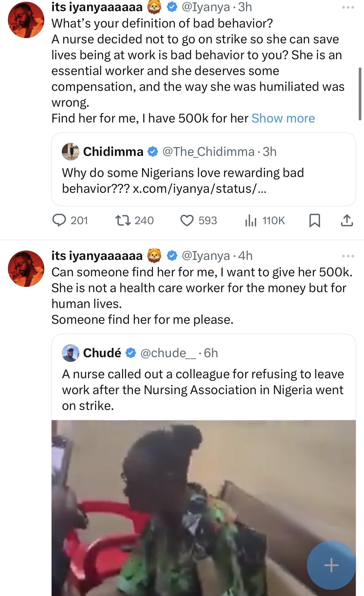Open Chidimma's quoted tweet avatar
The image size is (364, 596).
(71, 152)
